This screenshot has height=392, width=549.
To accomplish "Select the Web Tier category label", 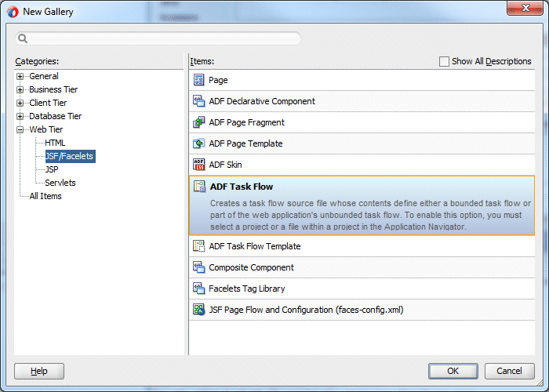I will click(x=45, y=129).
